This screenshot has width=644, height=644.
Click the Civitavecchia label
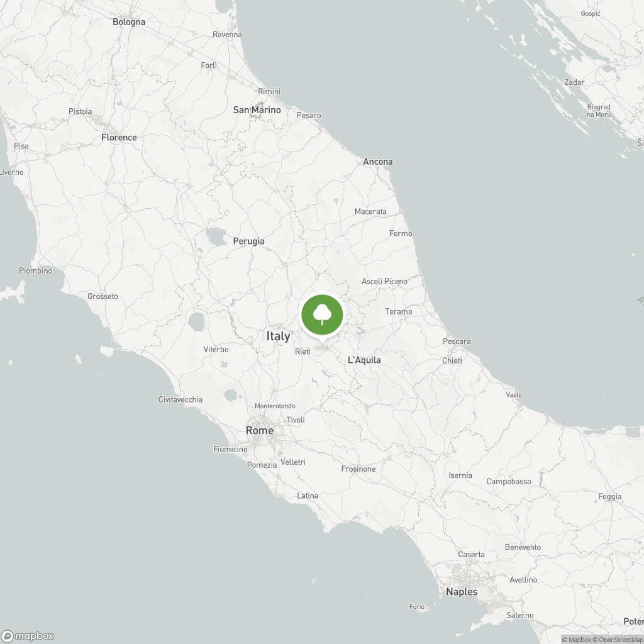(x=180, y=399)
